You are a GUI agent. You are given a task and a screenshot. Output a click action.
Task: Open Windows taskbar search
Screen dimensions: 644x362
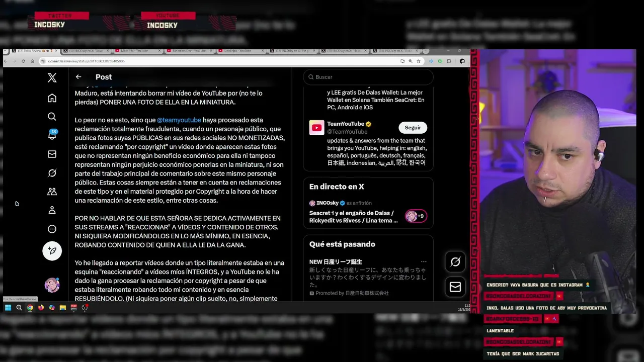(19, 308)
